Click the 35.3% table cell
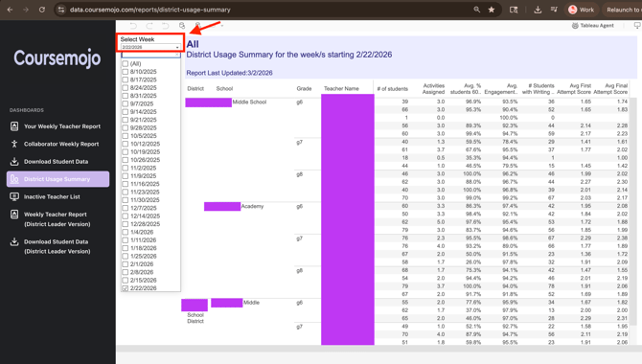The height and width of the screenshot is (364, 642). pos(473,158)
